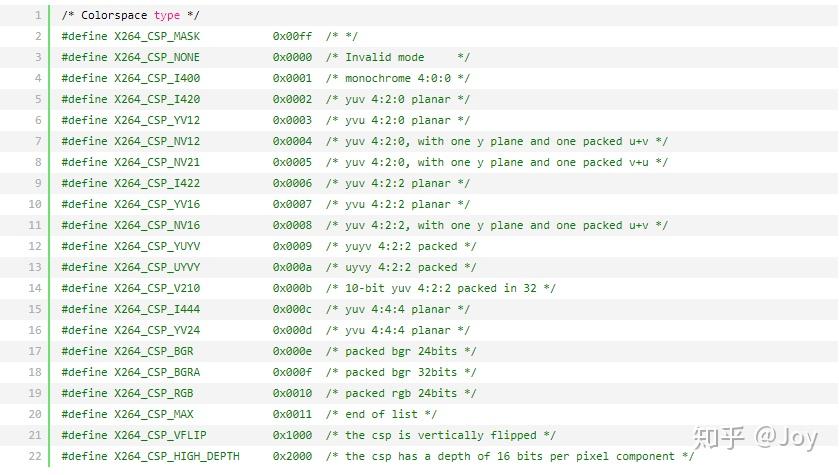Click the X264_CSP_NONE identifier
The width and height of the screenshot is (839, 475).
pos(157,57)
